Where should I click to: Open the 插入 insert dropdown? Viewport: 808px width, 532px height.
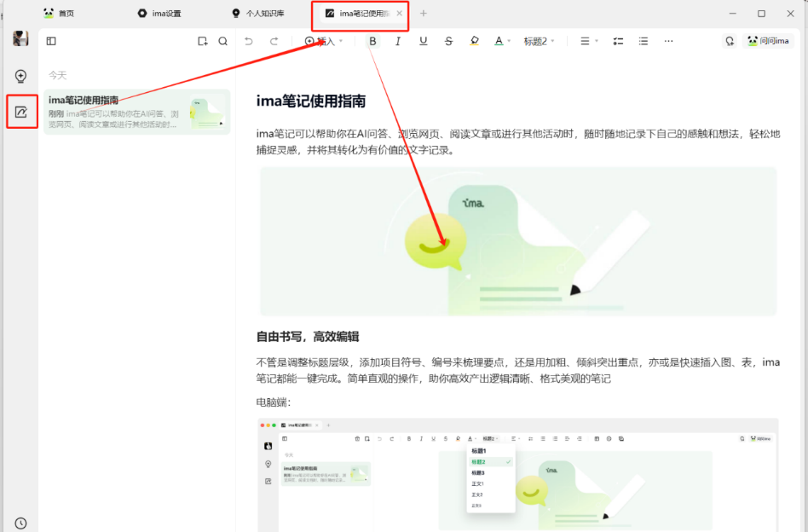[x=324, y=41]
